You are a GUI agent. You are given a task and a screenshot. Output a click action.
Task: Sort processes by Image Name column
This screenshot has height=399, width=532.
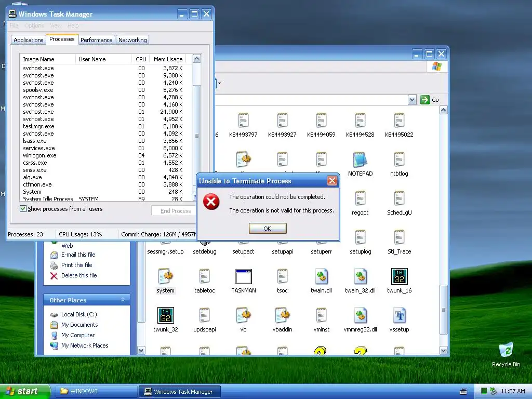47,59
